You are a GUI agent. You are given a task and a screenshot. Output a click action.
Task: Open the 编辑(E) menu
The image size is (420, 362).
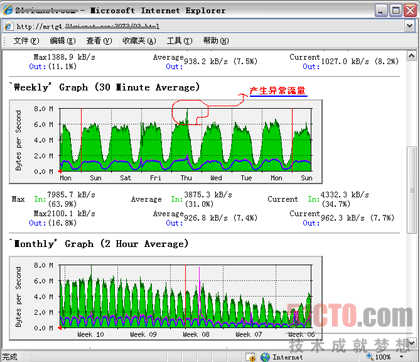(63, 41)
